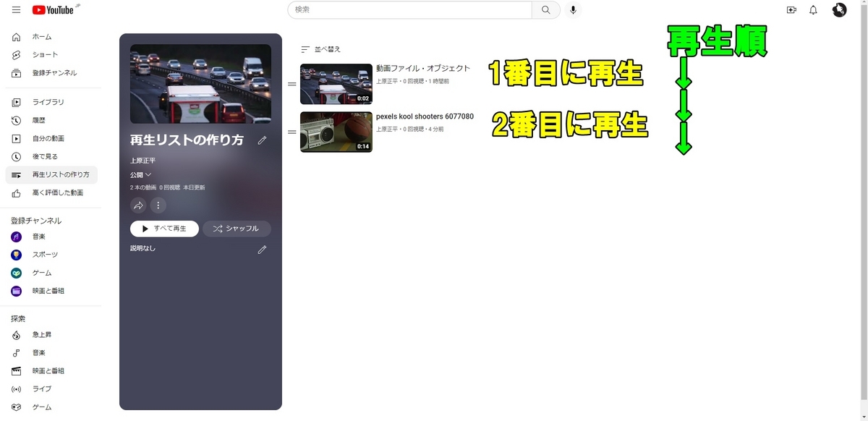Image resolution: width=868 pixels, height=421 pixels.
Task: Edit the 説明なし description with the pencil icon
Action: tap(262, 249)
